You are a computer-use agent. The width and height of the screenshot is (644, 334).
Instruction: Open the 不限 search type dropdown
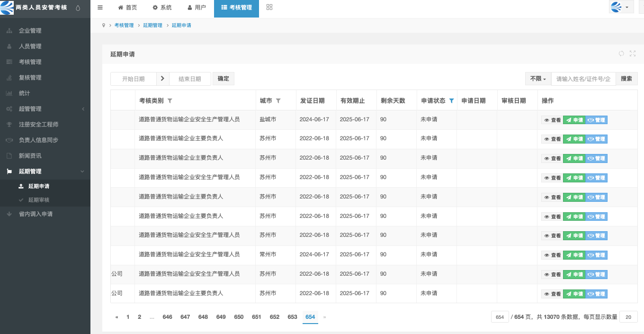click(x=538, y=79)
